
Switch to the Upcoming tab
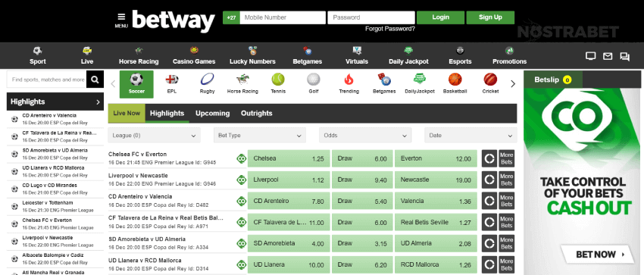coord(213,114)
